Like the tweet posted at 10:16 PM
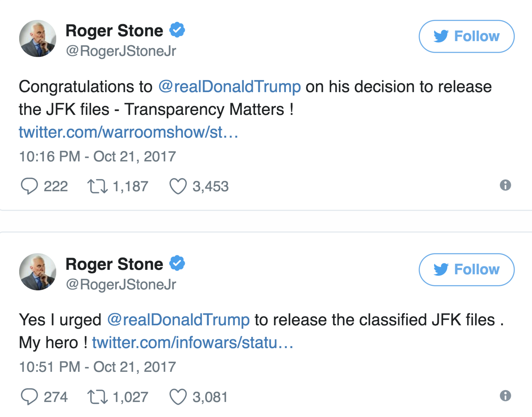This screenshot has height=417, width=532. pyautogui.click(x=178, y=186)
